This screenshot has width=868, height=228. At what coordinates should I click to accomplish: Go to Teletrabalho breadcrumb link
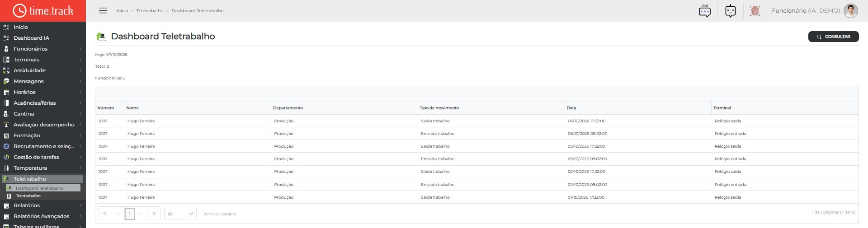tap(150, 11)
